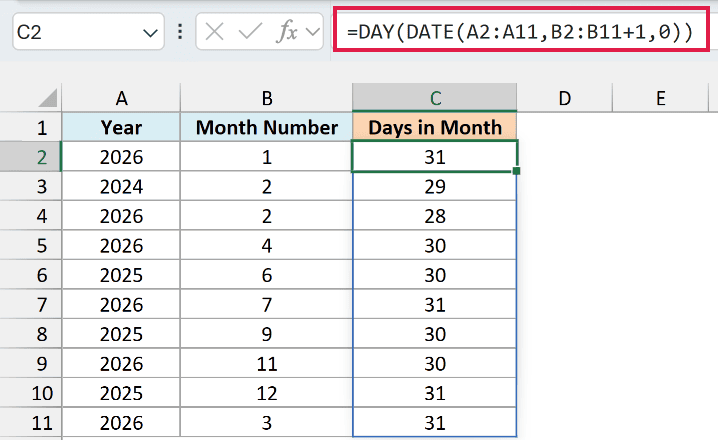Screen dimensions: 718x440
Task: Select column A header
Action: coord(121,98)
